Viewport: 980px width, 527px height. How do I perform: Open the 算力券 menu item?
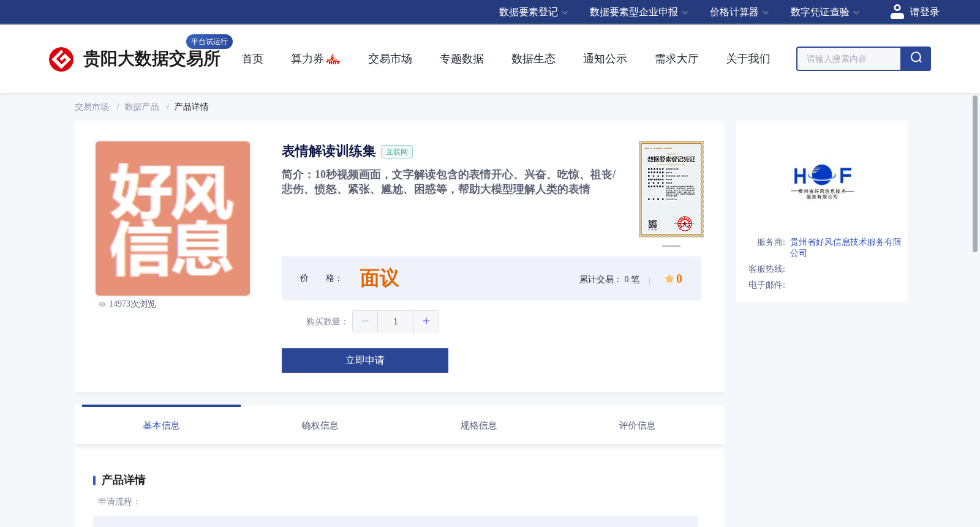[x=307, y=59]
